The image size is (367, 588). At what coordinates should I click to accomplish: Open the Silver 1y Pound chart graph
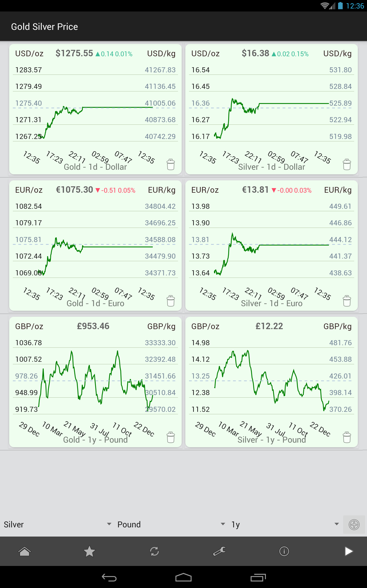click(271, 379)
